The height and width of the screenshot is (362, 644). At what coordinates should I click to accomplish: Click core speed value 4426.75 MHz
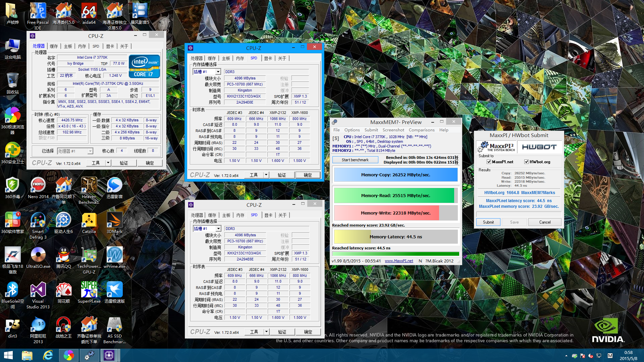coord(72,120)
